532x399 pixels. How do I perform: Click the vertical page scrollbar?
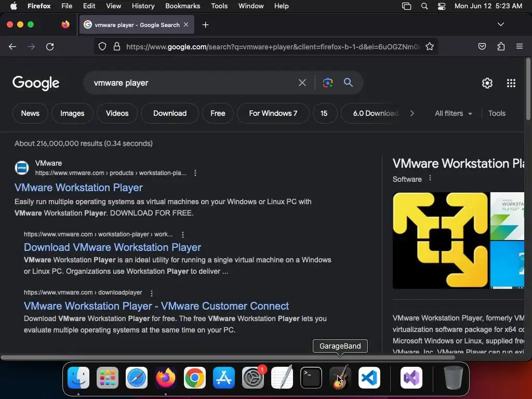(x=528, y=89)
